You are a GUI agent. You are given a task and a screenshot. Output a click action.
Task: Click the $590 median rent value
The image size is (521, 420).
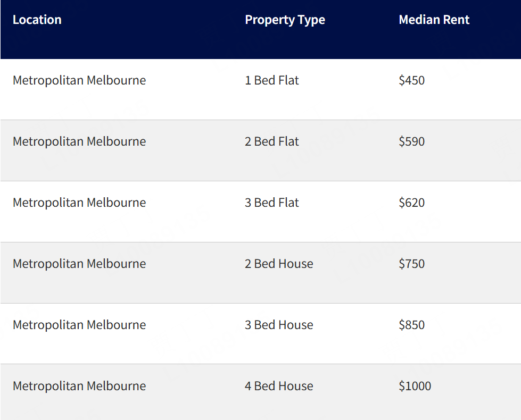[411, 142]
